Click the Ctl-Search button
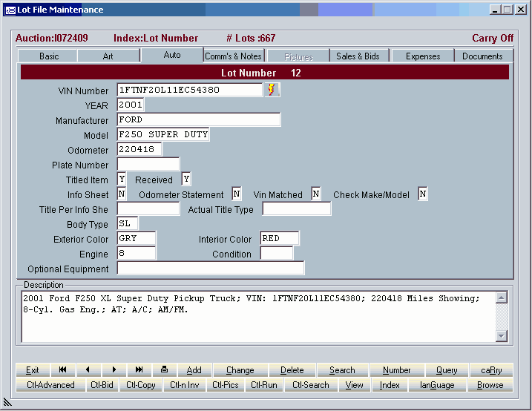This screenshot has width=532, height=411. point(311,385)
